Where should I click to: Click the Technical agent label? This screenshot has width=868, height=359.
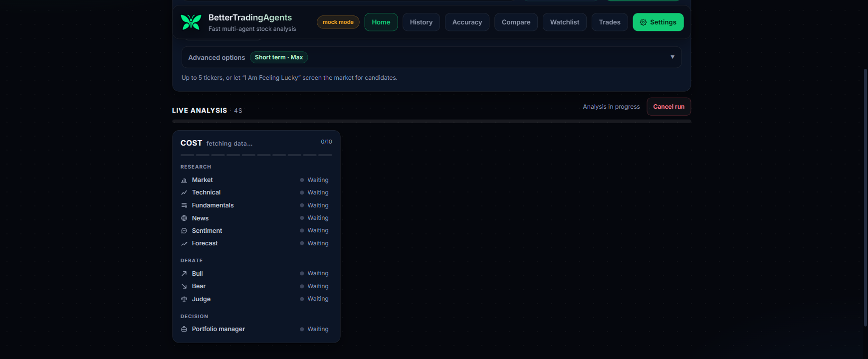(x=206, y=192)
